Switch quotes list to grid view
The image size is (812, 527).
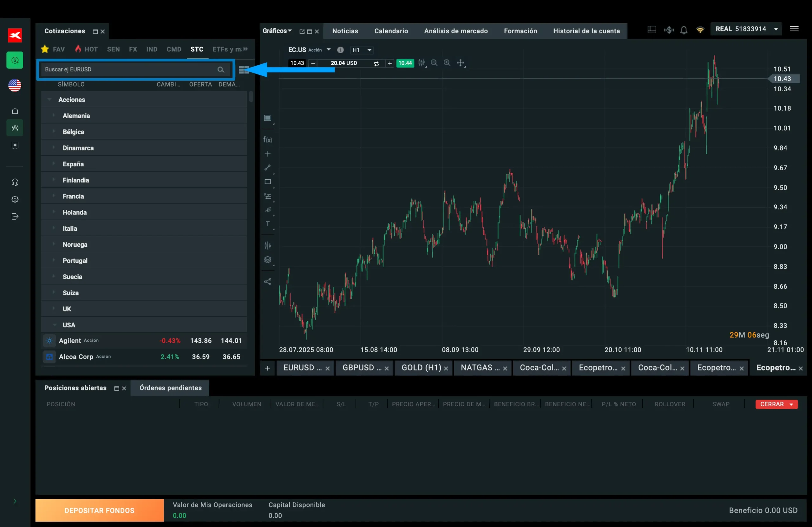244,69
